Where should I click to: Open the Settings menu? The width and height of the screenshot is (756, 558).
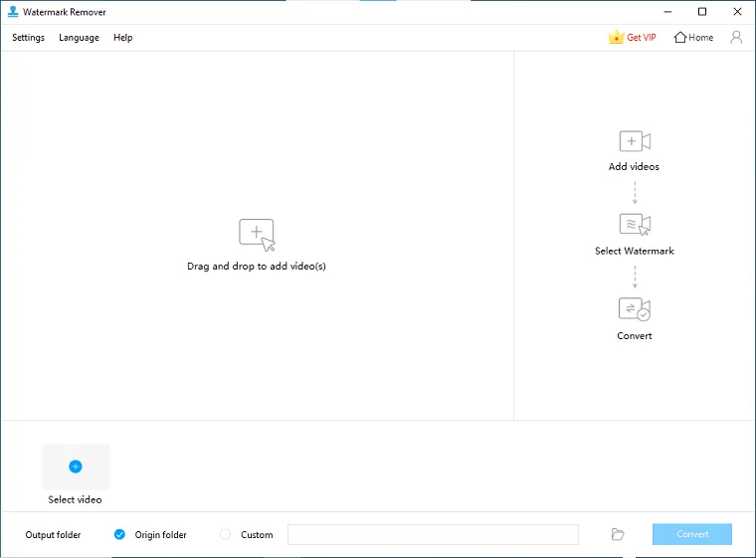[28, 38]
